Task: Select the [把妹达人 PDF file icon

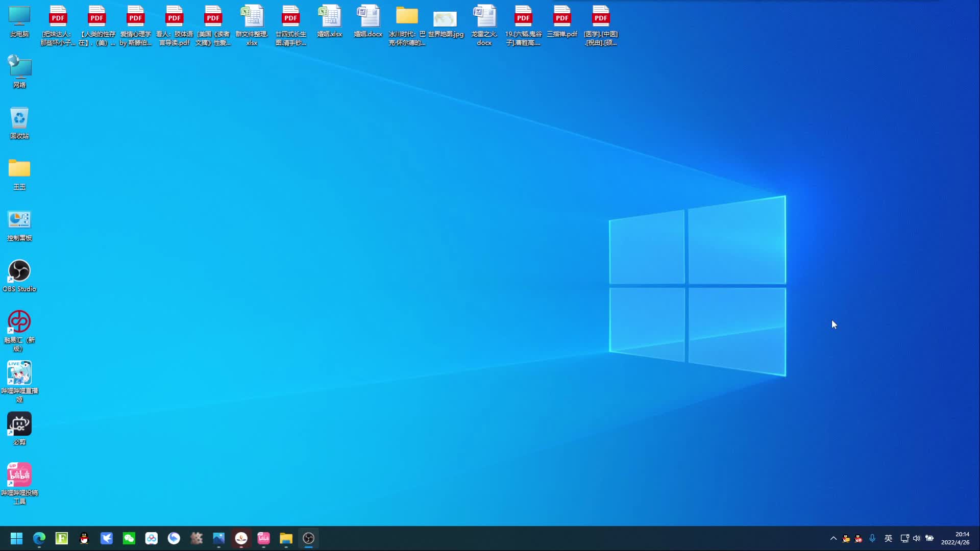Action: (58, 26)
